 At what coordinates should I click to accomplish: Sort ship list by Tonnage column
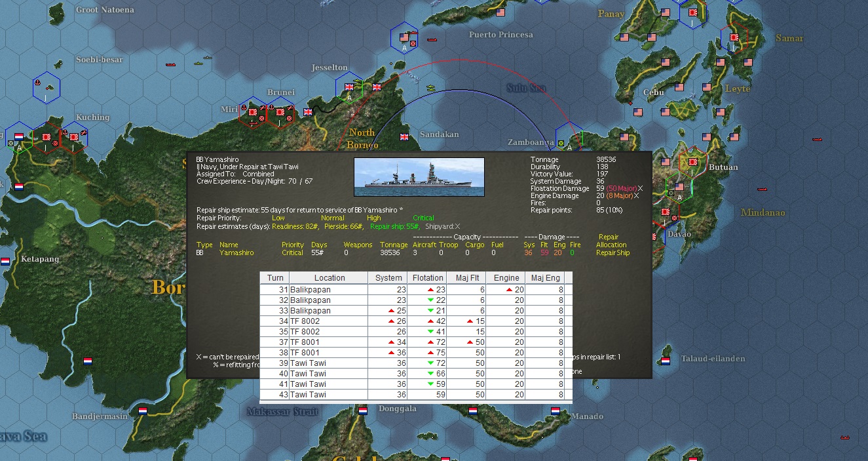coord(394,245)
